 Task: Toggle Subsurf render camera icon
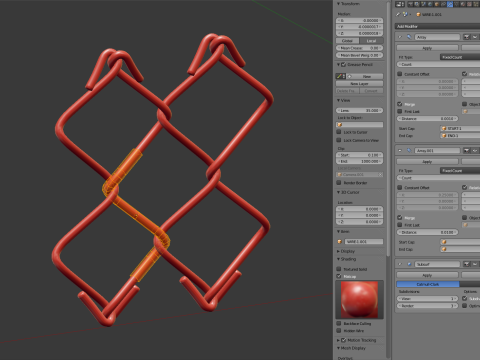tap(467, 264)
